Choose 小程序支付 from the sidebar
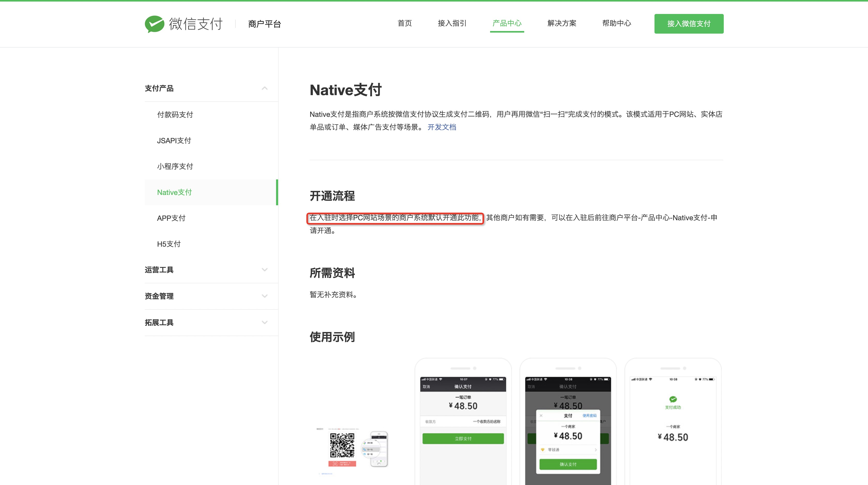Viewport: 868px width, 485px height. [175, 166]
